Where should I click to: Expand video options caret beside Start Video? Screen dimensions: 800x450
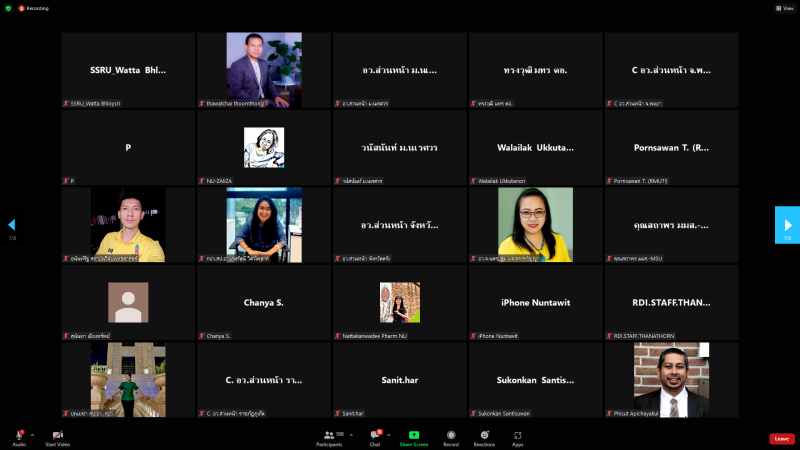pyautogui.click(x=72, y=435)
